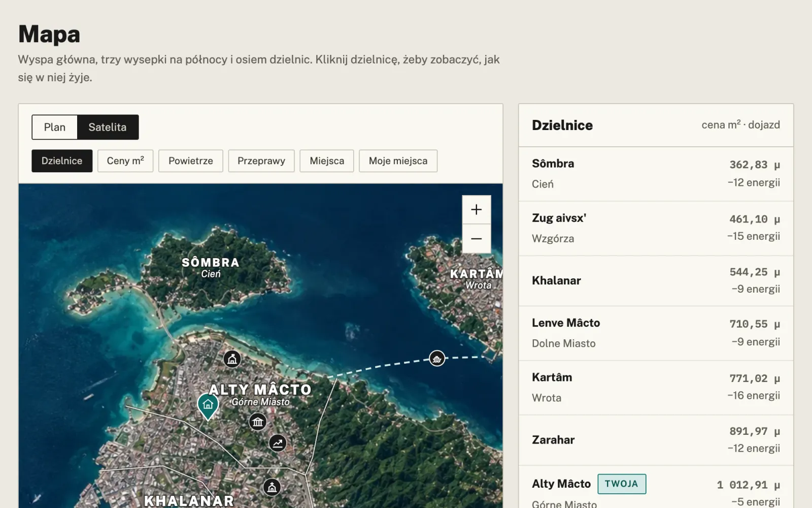The height and width of the screenshot is (508, 812).
Task: Show the Miejsca layer
Action: (x=327, y=161)
